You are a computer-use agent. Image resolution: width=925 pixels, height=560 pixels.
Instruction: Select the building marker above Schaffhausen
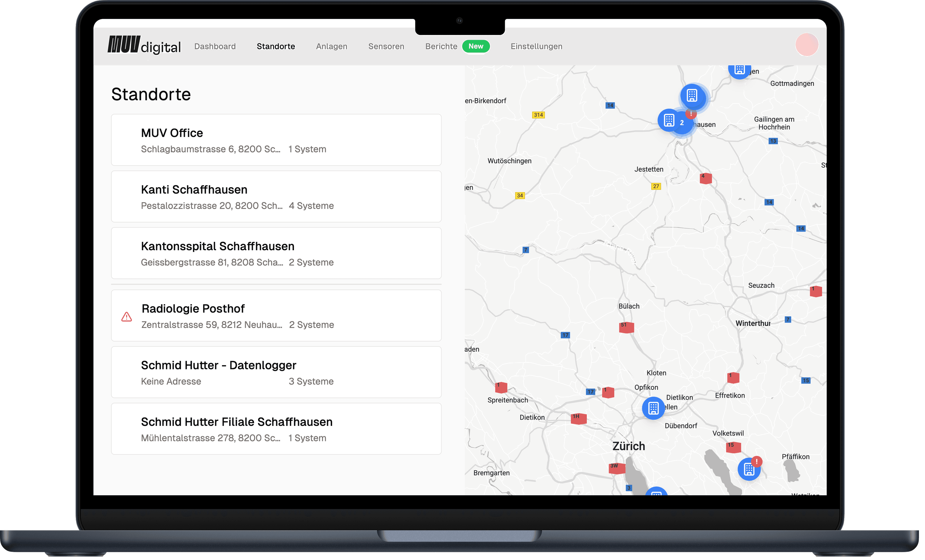[x=692, y=97]
